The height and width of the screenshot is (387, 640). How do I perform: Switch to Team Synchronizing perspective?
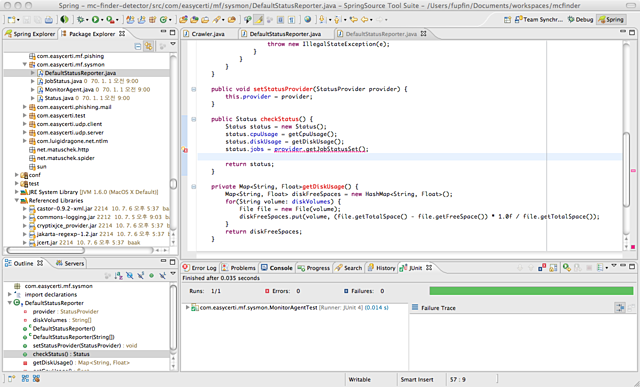(x=538, y=19)
